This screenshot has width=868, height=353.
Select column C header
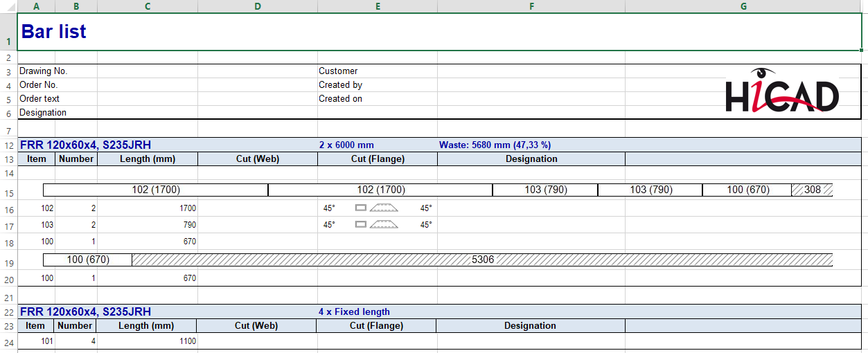(x=148, y=6)
